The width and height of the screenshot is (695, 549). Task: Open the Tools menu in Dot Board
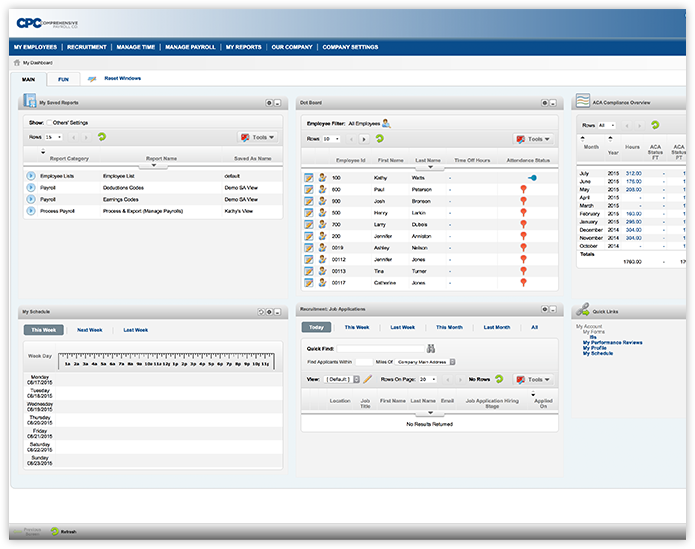coord(533,139)
